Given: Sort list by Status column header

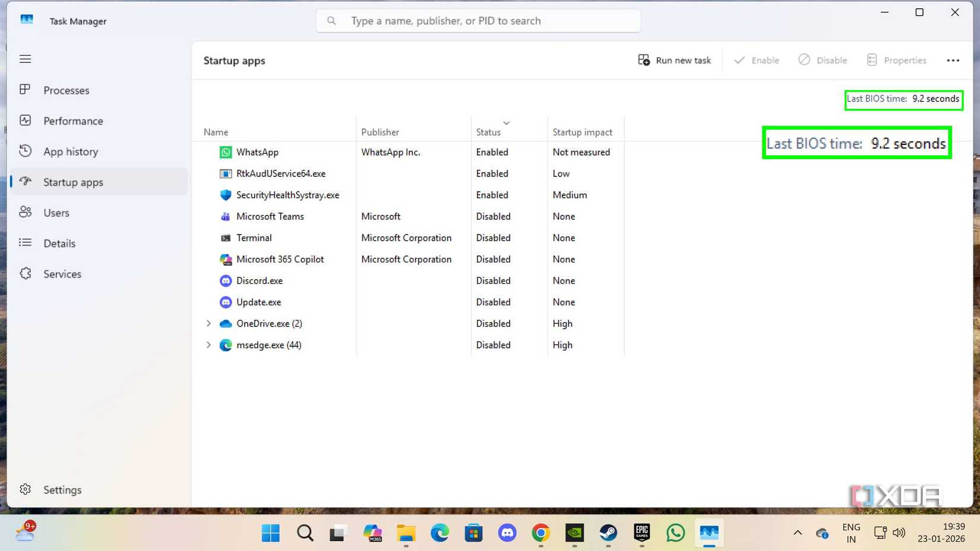Looking at the screenshot, I should pyautogui.click(x=488, y=132).
